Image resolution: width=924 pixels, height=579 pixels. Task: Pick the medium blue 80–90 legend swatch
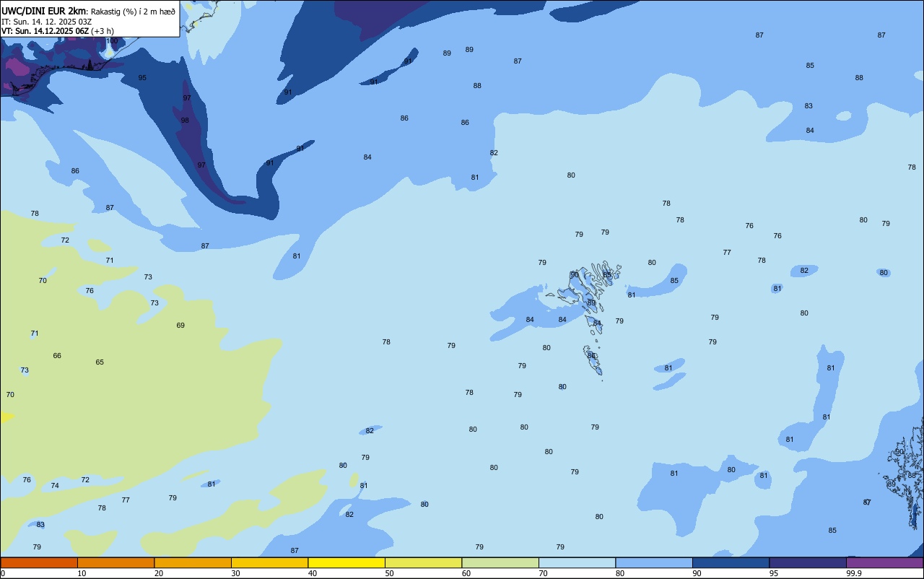tap(654, 562)
